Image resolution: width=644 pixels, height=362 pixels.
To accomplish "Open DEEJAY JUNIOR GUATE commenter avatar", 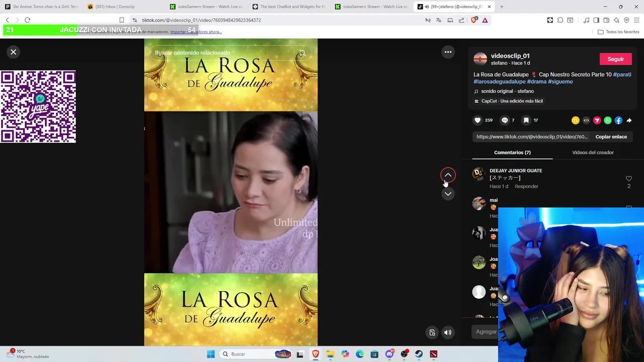I will tap(479, 174).
